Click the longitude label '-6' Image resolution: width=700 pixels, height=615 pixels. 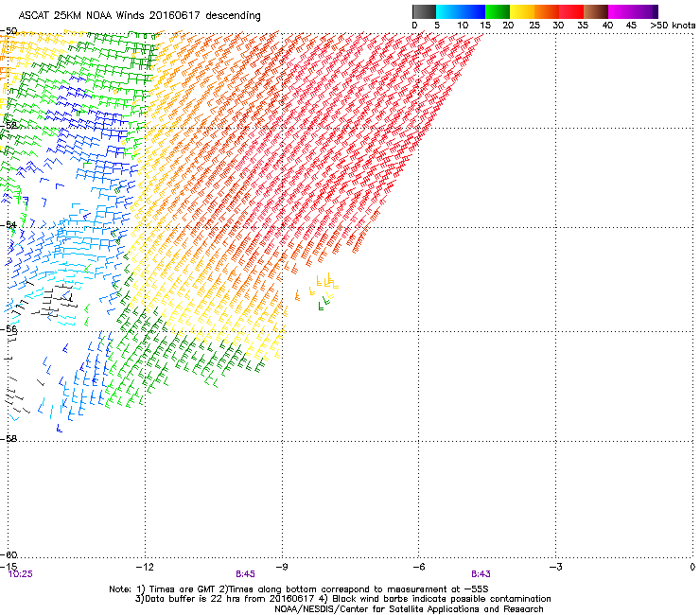pos(418,567)
